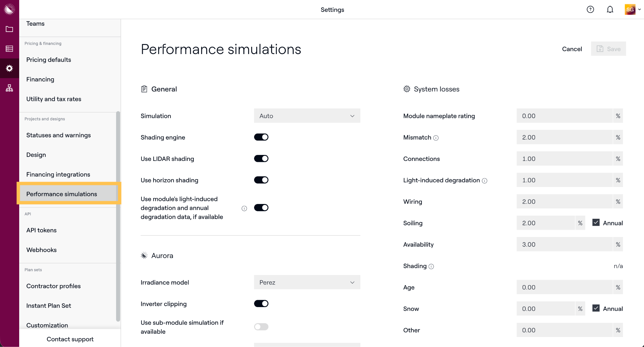Go to Pricing defaults settings page
The image size is (644, 347).
coord(49,60)
